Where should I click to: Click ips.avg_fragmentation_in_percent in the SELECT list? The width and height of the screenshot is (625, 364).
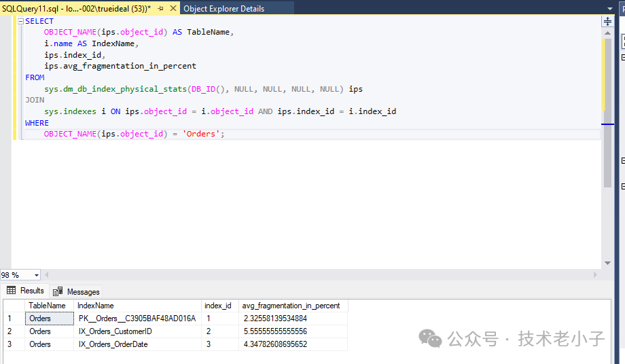pos(120,66)
